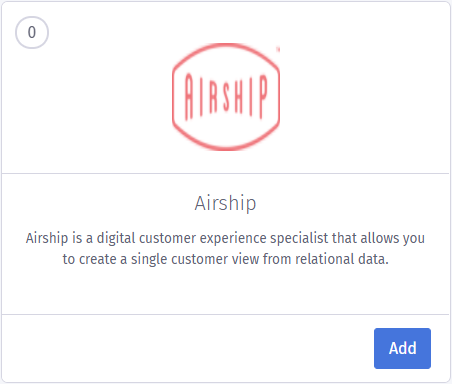Click the letter A in the logo

(189, 97)
